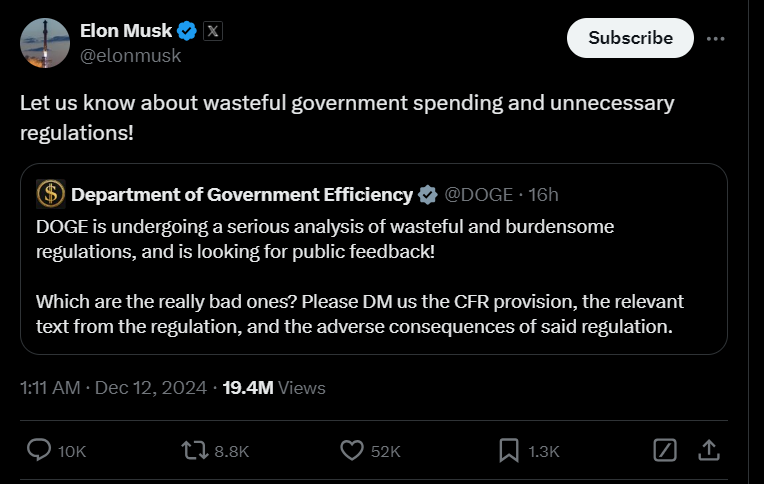This screenshot has height=484, width=764.
Task: Open Department of Government Efficiency profile
Action: coord(242,194)
